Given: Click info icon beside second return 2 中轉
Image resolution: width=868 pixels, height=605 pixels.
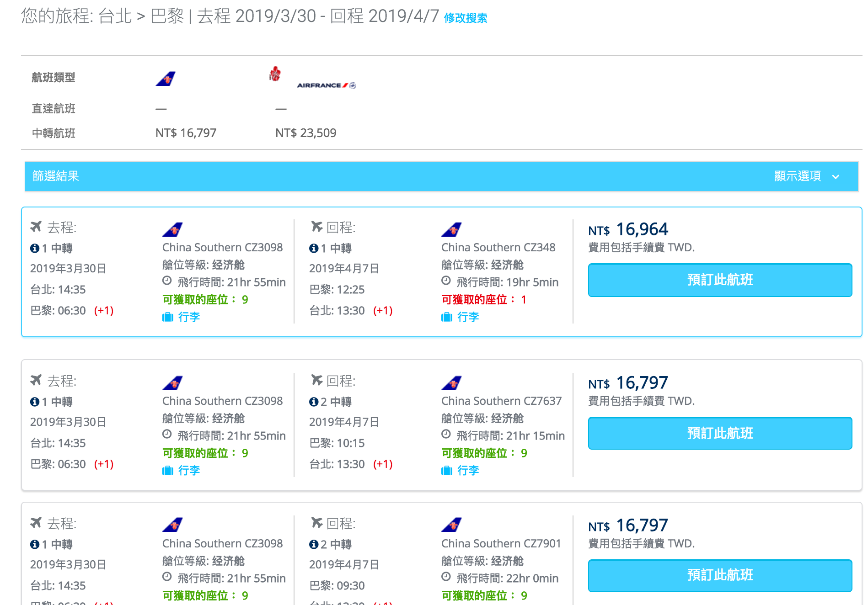Looking at the screenshot, I should (314, 402).
